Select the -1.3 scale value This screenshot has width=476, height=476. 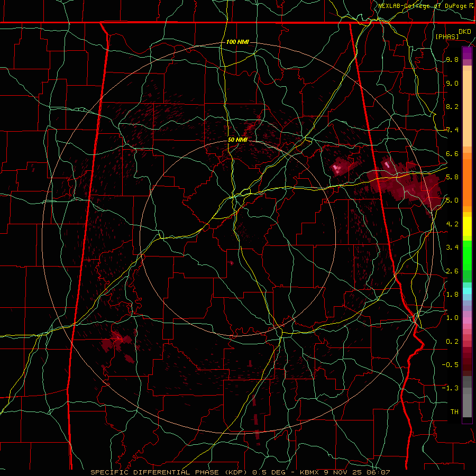(450, 389)
